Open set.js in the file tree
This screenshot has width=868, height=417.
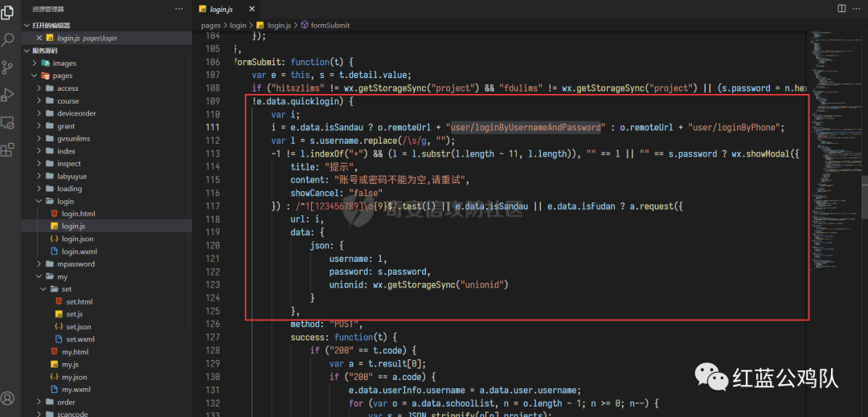74,314
